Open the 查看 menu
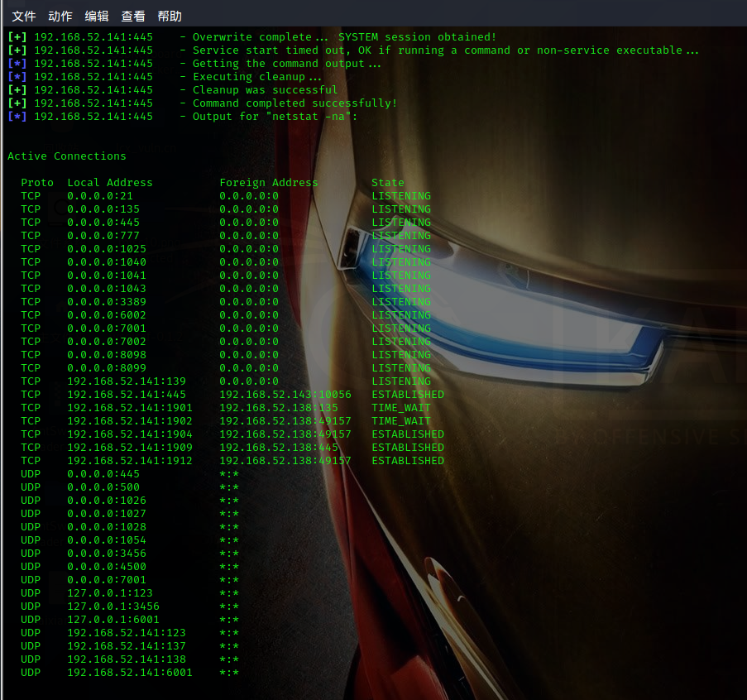The height and width of the screenshot is (700, 747). (x=133, y=17)
